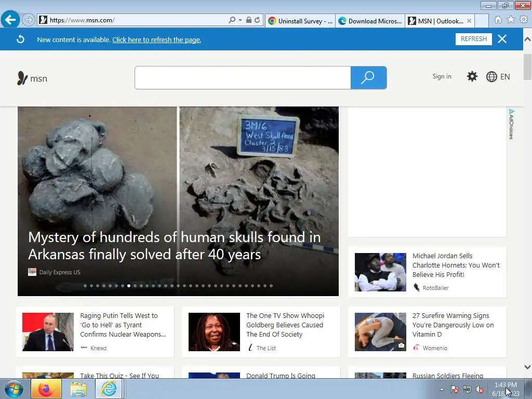Click the Putin article thumbnail
Viewport: 532px width, 399px height.
(48, 332)
